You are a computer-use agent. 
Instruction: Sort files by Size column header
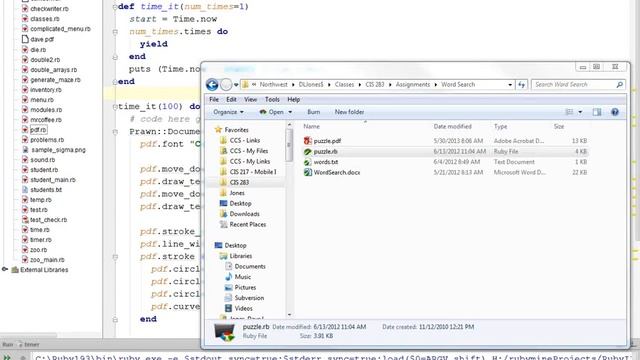coord(559,127)
